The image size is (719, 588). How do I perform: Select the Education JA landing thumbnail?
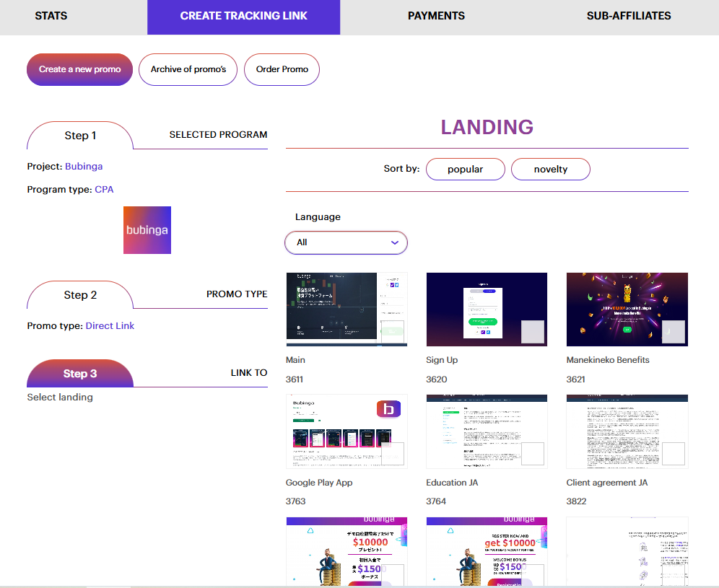point(487,431)
